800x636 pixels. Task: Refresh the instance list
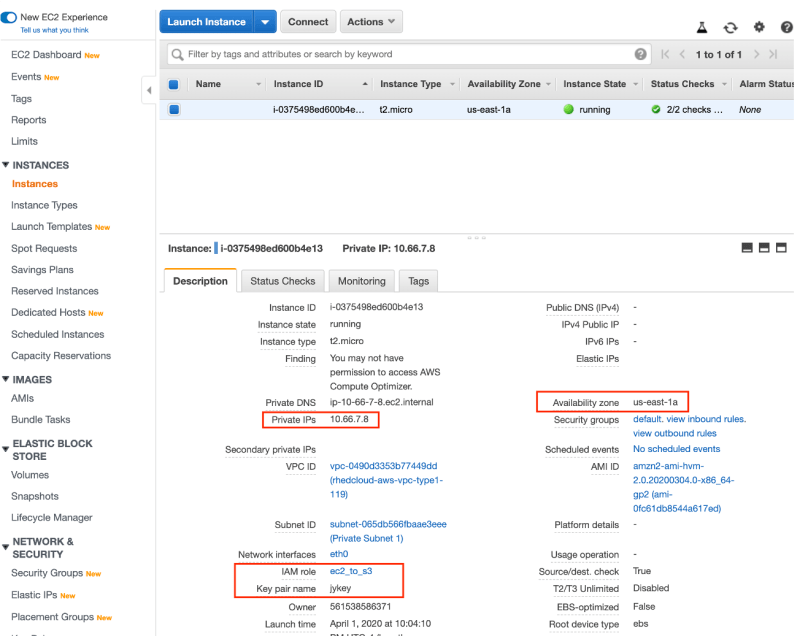[730, 28]
